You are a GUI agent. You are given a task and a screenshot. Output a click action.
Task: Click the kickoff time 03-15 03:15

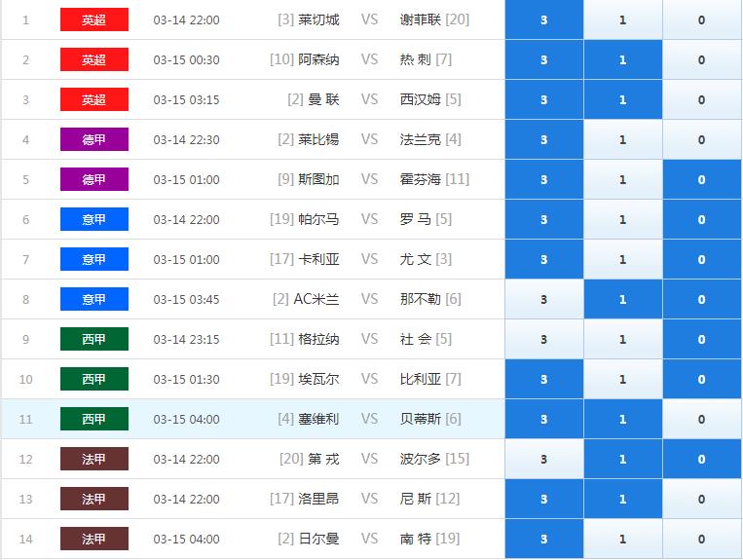tap(186, 100)
